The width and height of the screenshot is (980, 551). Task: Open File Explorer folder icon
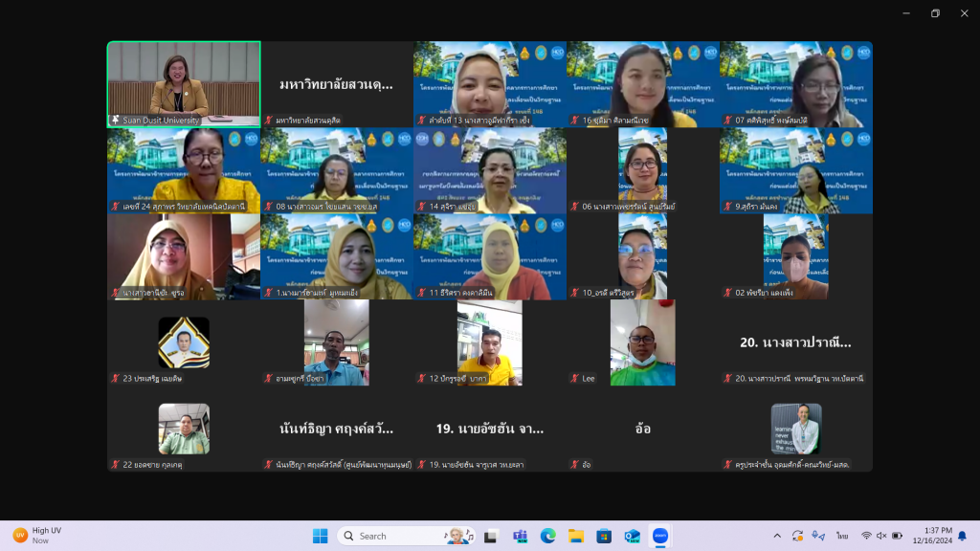tap(575, 536)
